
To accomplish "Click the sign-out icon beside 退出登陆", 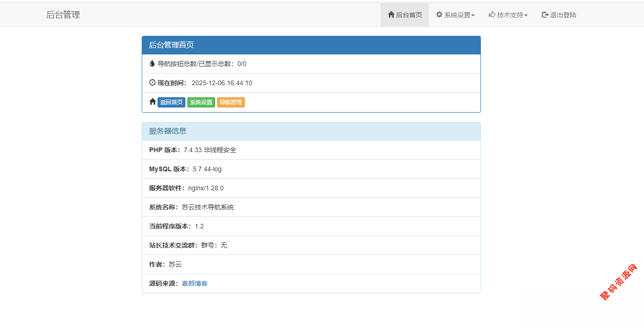I will point(545,15).
